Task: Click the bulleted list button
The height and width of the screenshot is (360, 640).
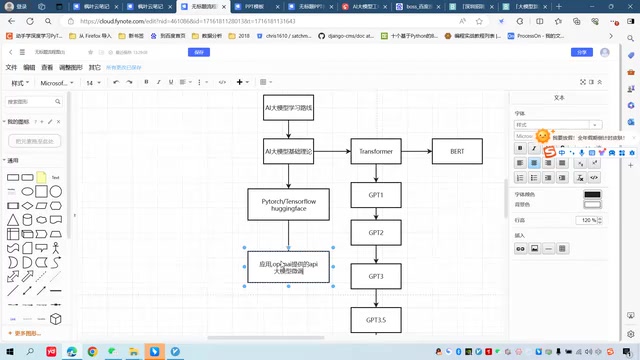Action: point(534,178)
